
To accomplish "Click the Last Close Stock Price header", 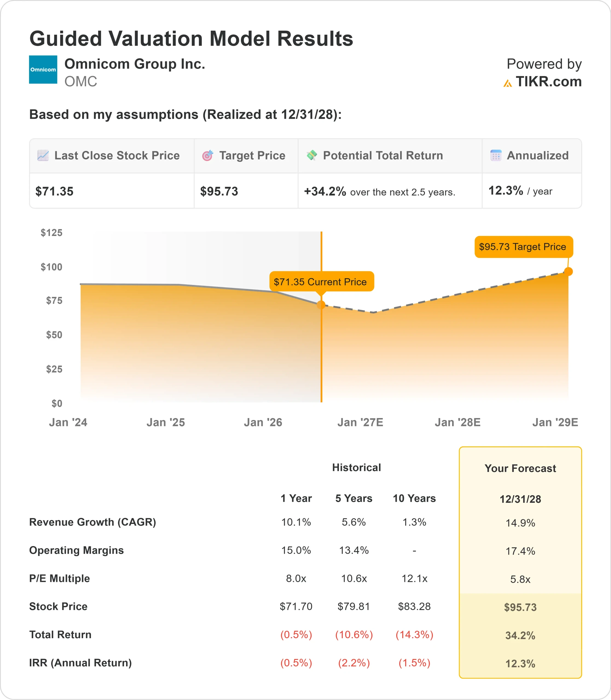I will pyautogui.click(x=117, y=155).
